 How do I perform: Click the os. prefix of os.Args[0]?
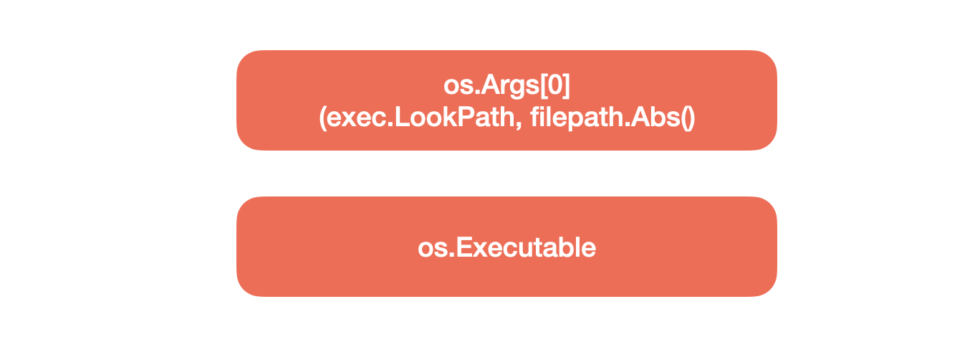pyautogui.click(x=462, y=88)
